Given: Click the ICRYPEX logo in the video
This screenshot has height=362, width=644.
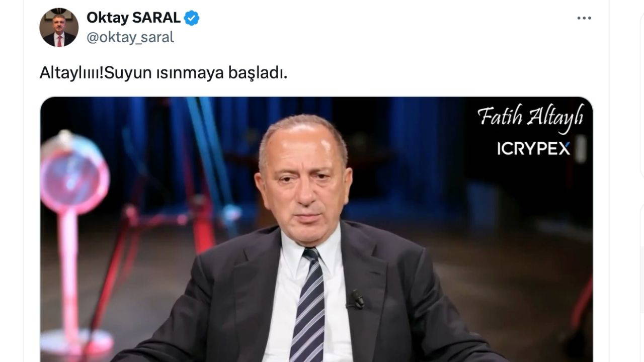Looking at the screenshot, I should point(533,149).
